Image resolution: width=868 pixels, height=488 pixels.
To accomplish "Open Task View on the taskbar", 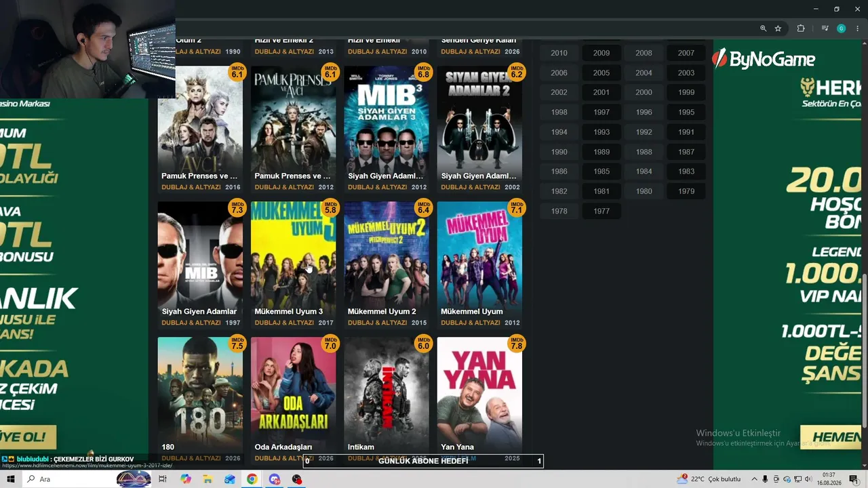I will click(163, 479).
